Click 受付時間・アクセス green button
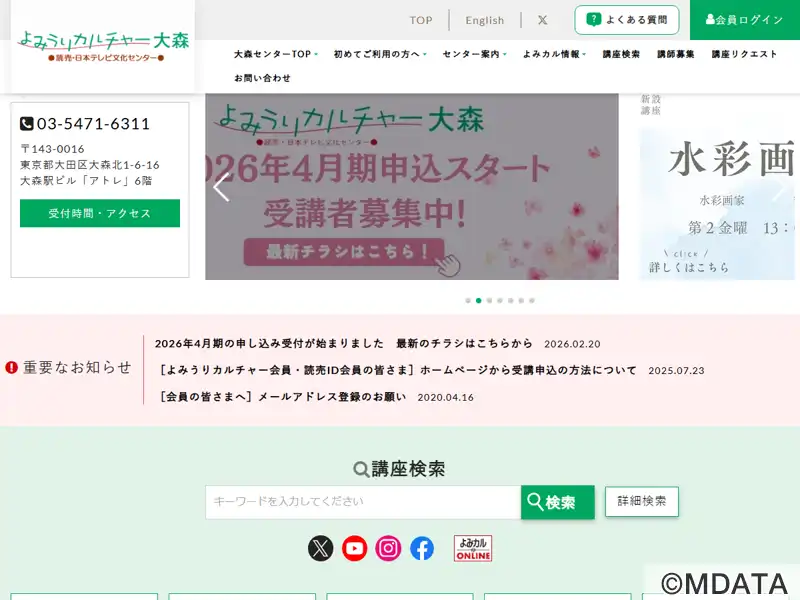The image size is (800, 600). tap(100, 213)
